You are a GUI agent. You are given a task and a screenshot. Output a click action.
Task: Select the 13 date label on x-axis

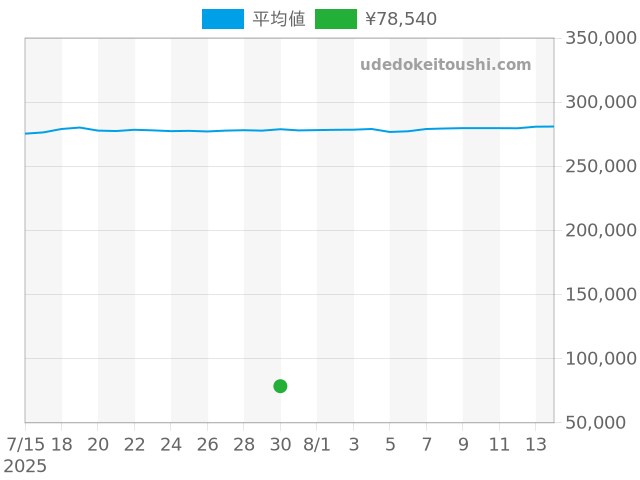point(536,444)
